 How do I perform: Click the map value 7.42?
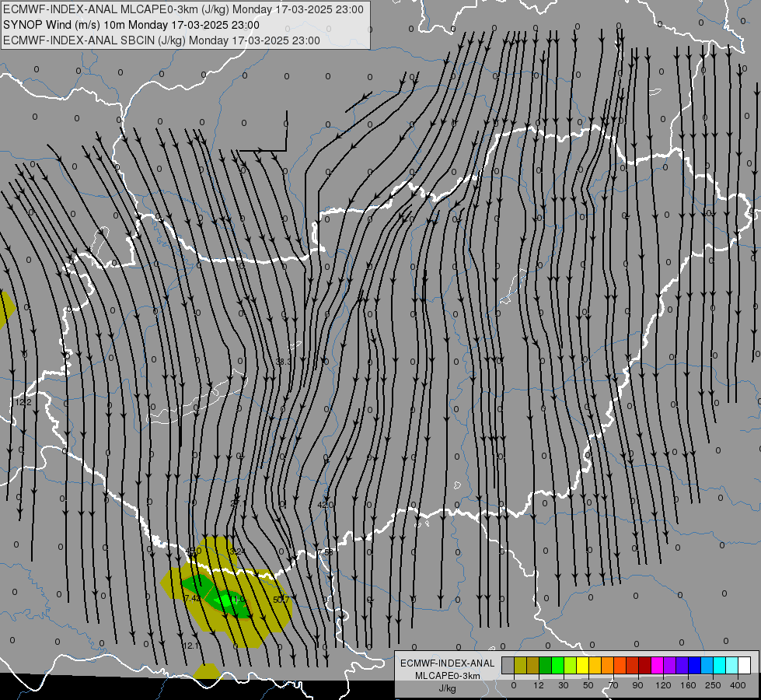click(x=192, y=598)
